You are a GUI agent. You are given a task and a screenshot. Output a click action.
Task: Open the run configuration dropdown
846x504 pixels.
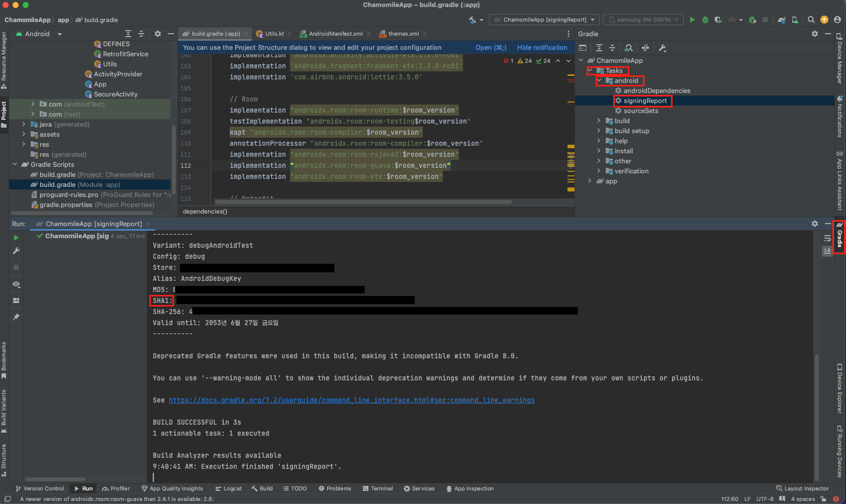coord(545,20)
